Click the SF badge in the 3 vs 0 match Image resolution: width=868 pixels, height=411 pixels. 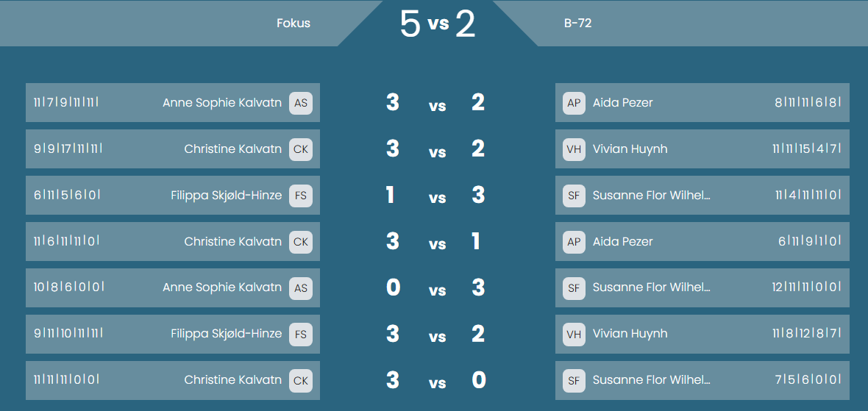pyautogui.click(x=574, y=381)
